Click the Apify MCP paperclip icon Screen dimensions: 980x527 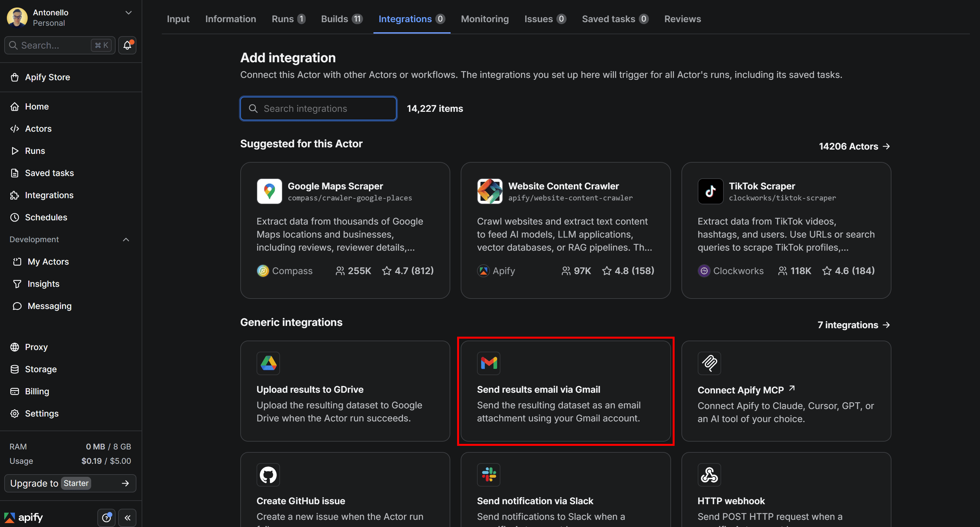point(709,363)
